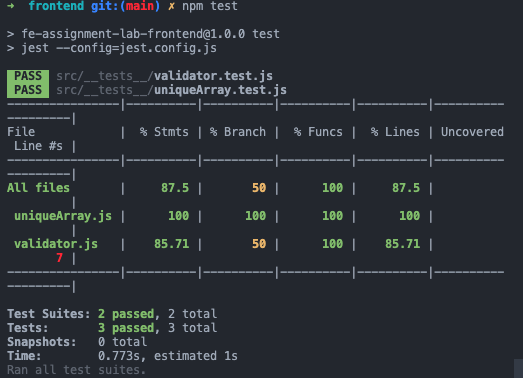Click the green prompt arrow icon
523x378 pixels.
coord(11,6)
